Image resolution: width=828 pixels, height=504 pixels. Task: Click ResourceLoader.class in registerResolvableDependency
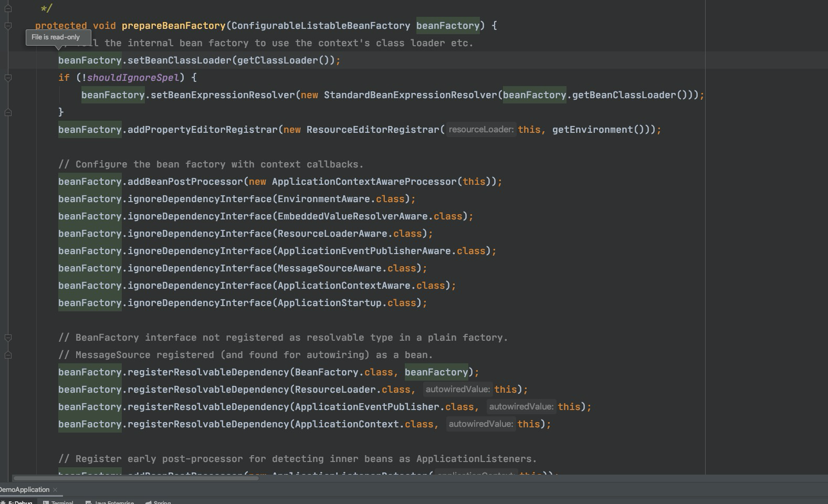(353, 390)
